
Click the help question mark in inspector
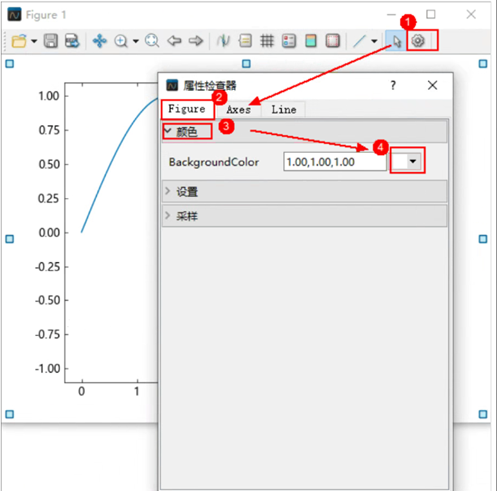pos(393,86)
